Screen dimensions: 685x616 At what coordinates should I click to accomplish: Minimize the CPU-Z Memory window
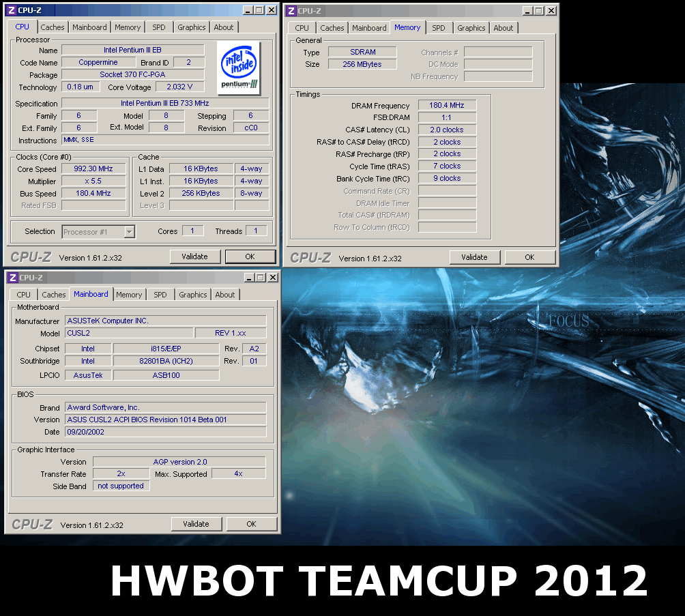pos(527,10)
